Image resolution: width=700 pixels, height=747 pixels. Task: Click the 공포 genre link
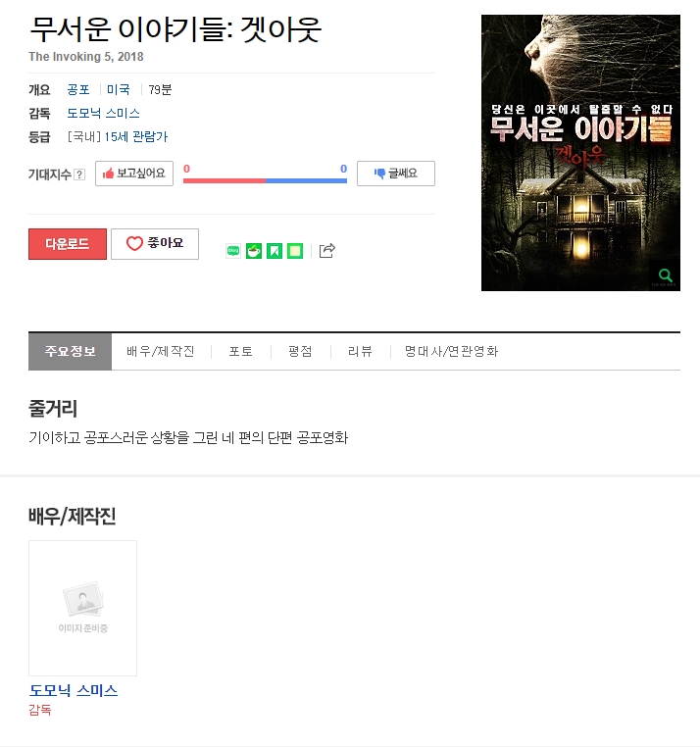(x=78, y=89)
